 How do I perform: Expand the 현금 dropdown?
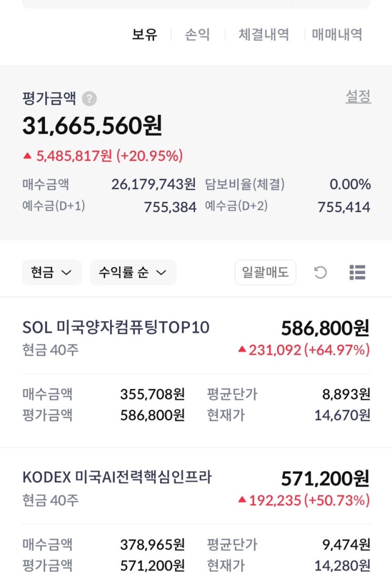[51, 273]
